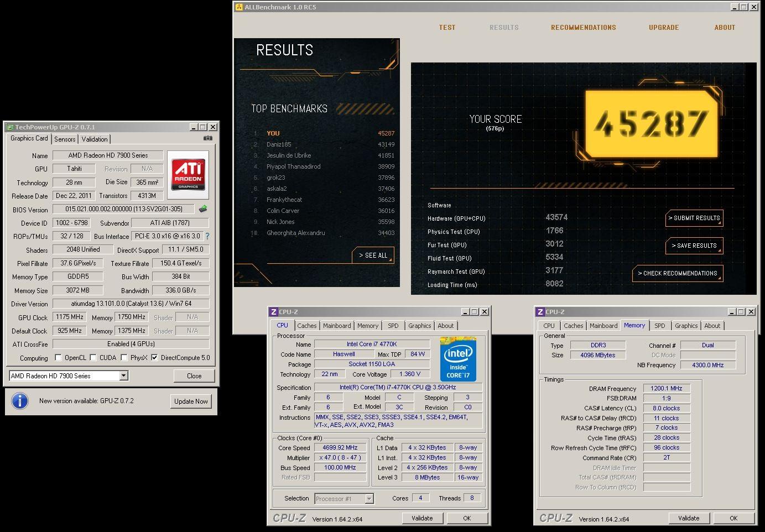765x532 pixels.
Task: Click the Fluid Test (GPU) score 5334
Action: tap(554, 257)
